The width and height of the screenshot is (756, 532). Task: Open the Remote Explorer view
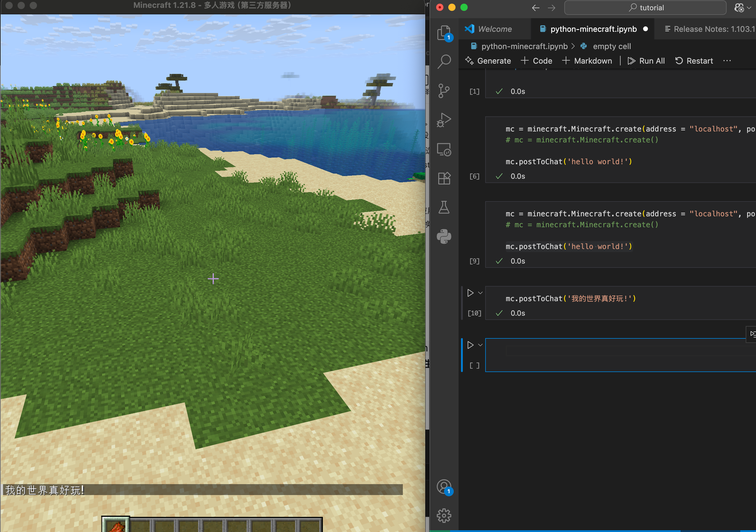444,149
